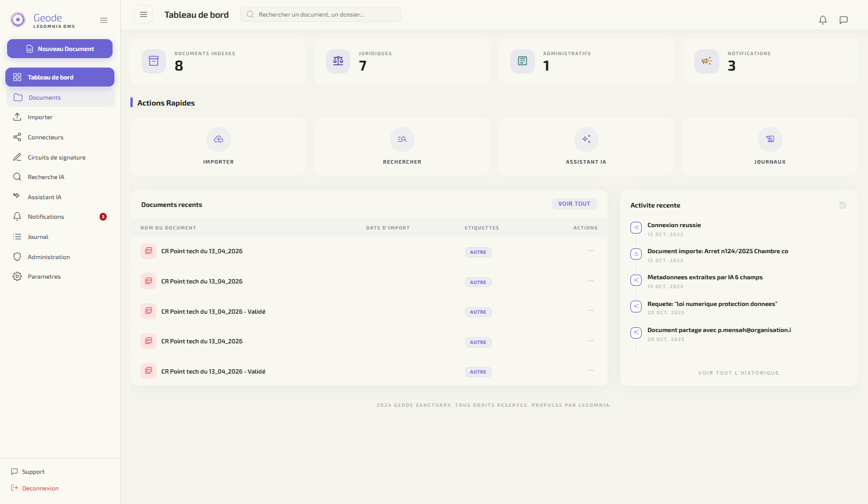Open Connecteurs in the sidebar
This screenshot has height=504, width=868.
point(60,137)
